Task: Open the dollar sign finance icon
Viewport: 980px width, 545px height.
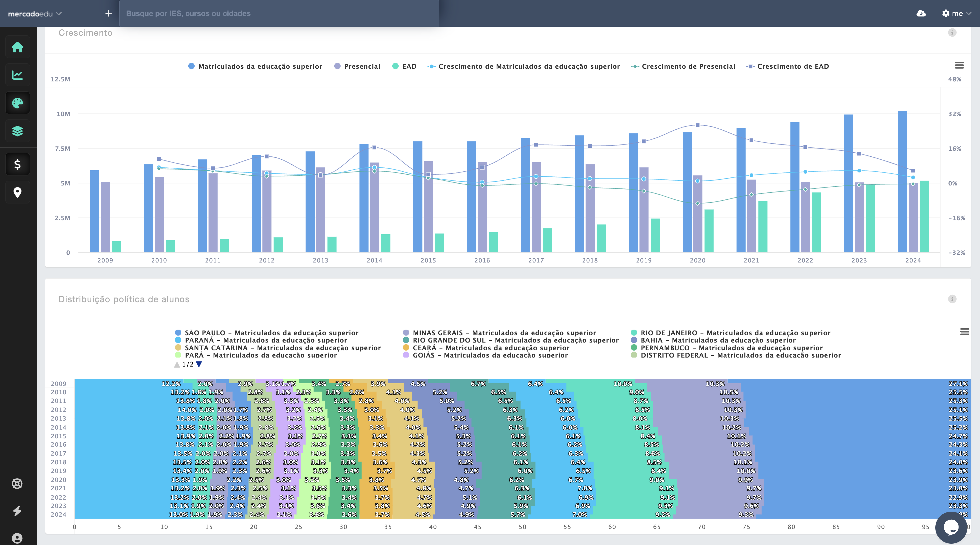Action: point(17,164)
